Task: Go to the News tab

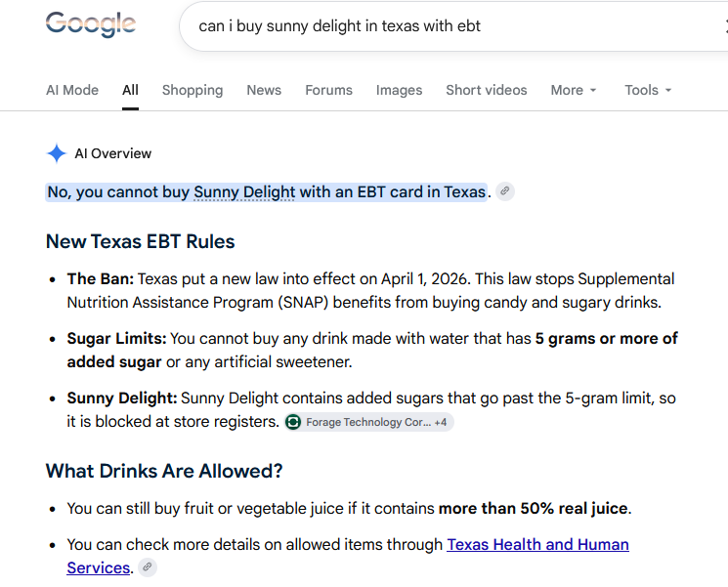Action: click(x=264, y=90)
